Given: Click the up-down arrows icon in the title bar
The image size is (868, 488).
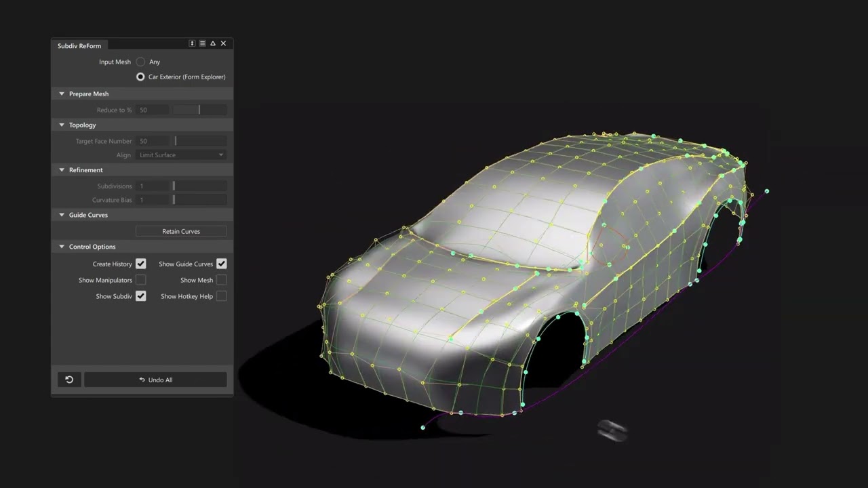Looking at the screenshot, I should pyautogui.click(x=192, y=43).
